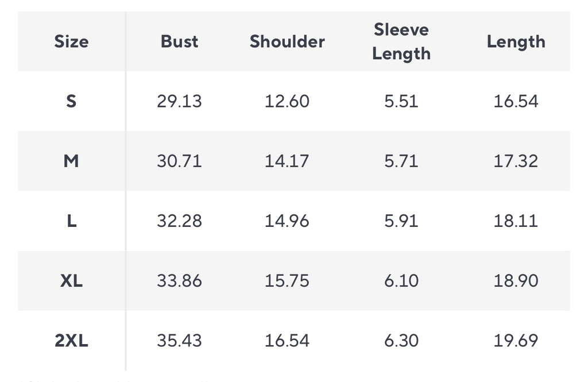The height and width of the screenshot is (382, 588).
Task: Click bust value 32.28
Action: coord(179,221)
